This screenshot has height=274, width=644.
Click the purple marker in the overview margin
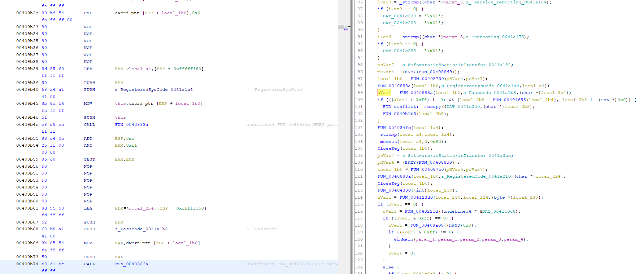(346, 29)
